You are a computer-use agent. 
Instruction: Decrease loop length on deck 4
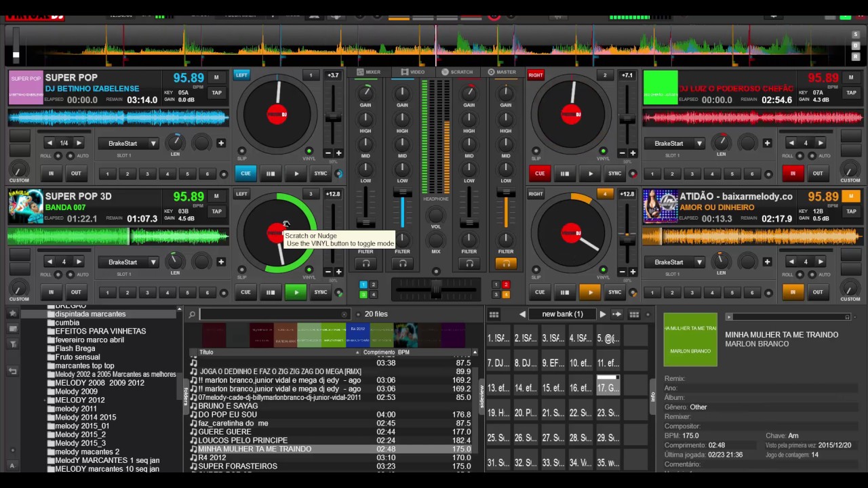click(791, 262)
